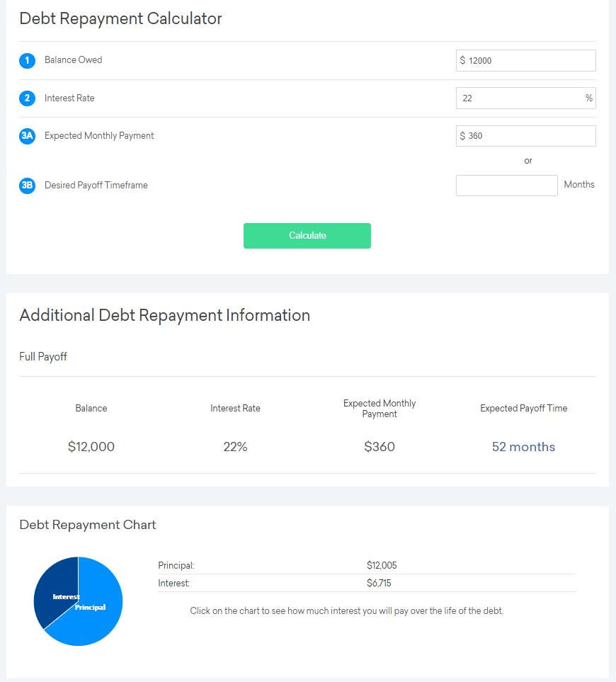This screenshot has width=616, height=682.
Task: Click the $12,000 balance value
Action: click(91, 447)
